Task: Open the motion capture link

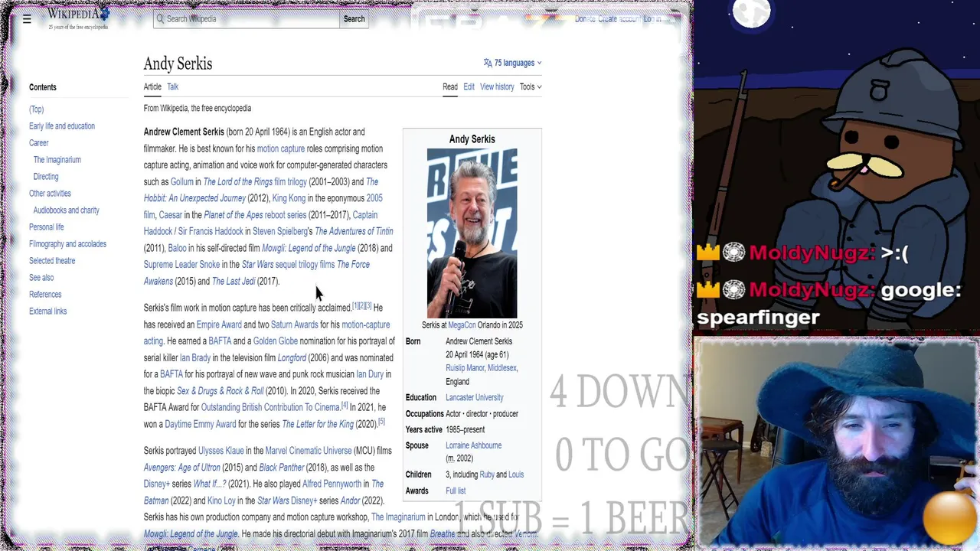Action: [x=281, y=148]
